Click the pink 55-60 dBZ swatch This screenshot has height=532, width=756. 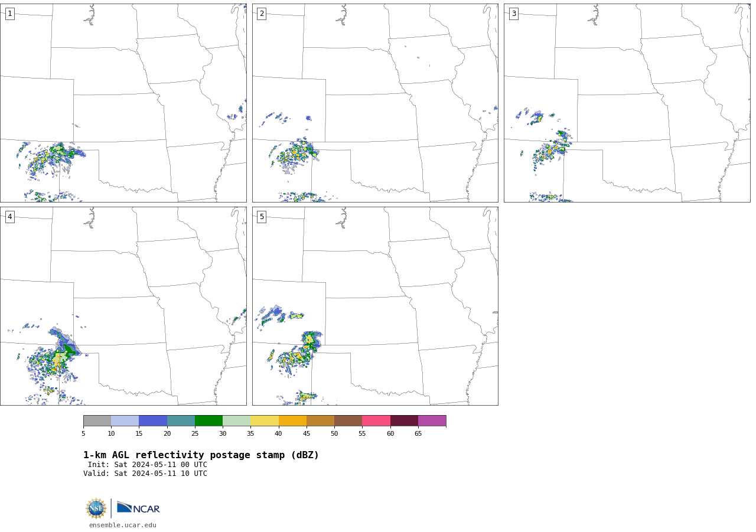tap(376, 420)
